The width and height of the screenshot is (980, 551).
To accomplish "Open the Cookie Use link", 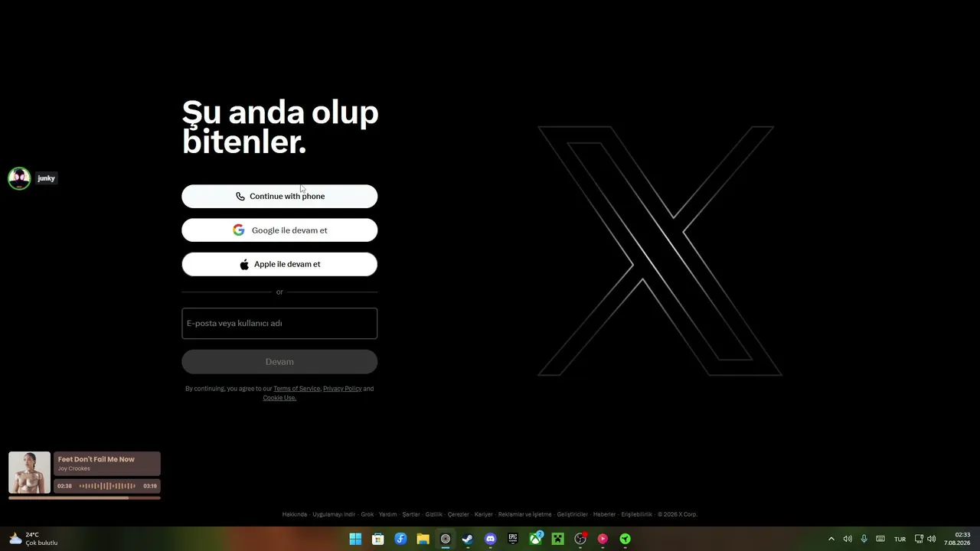I will (279, 398).
